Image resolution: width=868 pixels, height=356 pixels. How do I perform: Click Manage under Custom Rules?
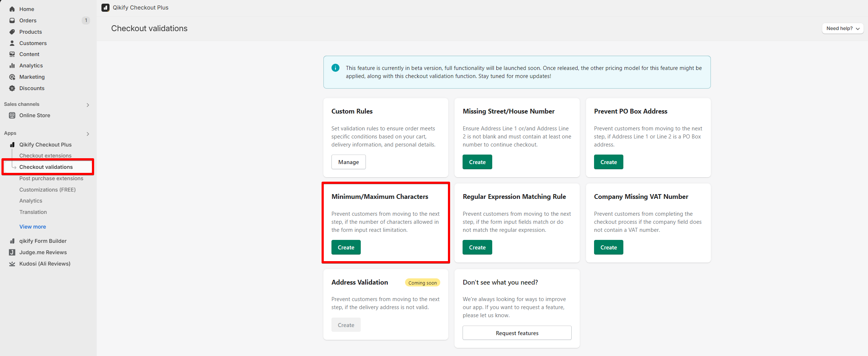(x=349, y=162)
